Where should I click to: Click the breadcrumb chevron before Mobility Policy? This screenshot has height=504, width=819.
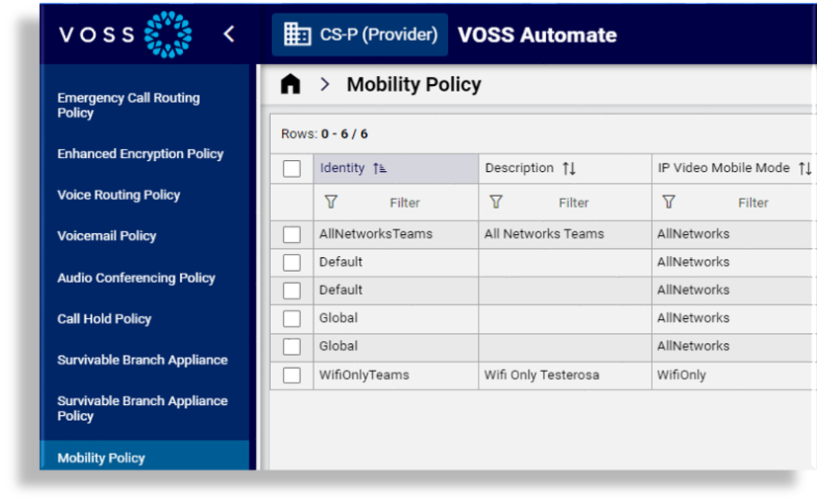pos(324,84)
